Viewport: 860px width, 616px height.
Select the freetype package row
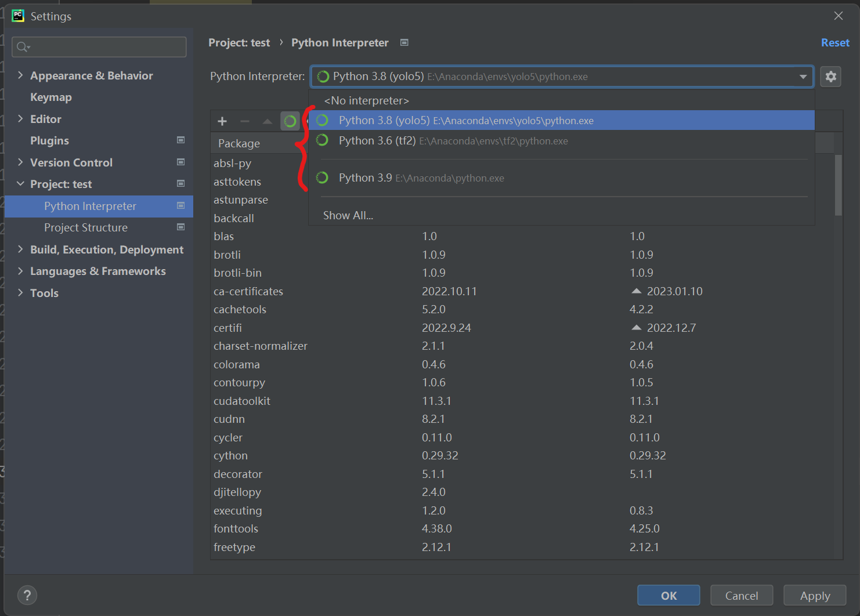[x=522, y=547]
